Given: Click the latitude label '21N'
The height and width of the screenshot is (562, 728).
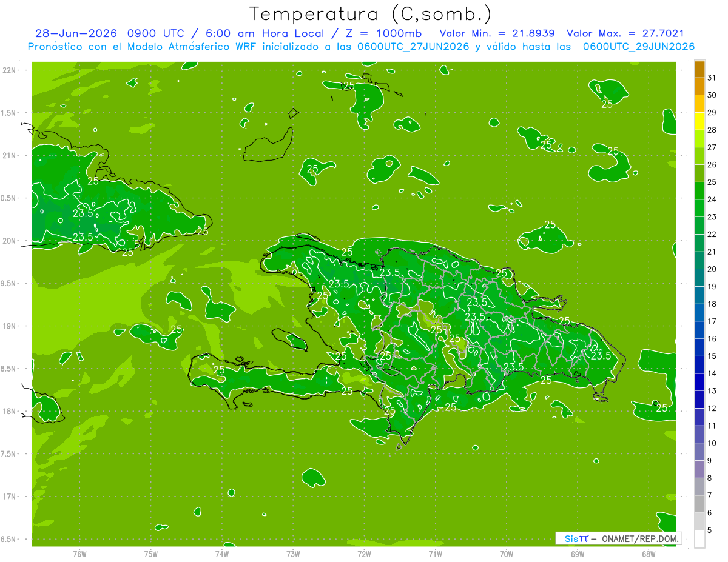Looking at the screenshot, I should point(9,155).
